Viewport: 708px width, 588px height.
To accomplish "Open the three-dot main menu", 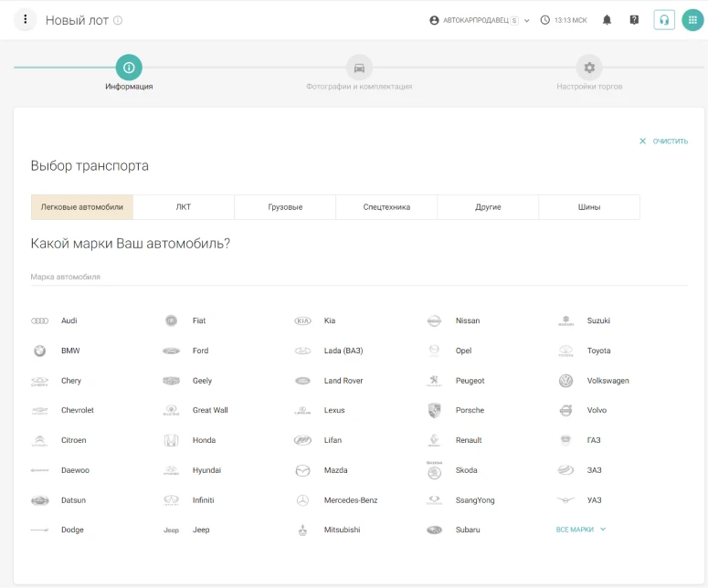I will point(26,20).
